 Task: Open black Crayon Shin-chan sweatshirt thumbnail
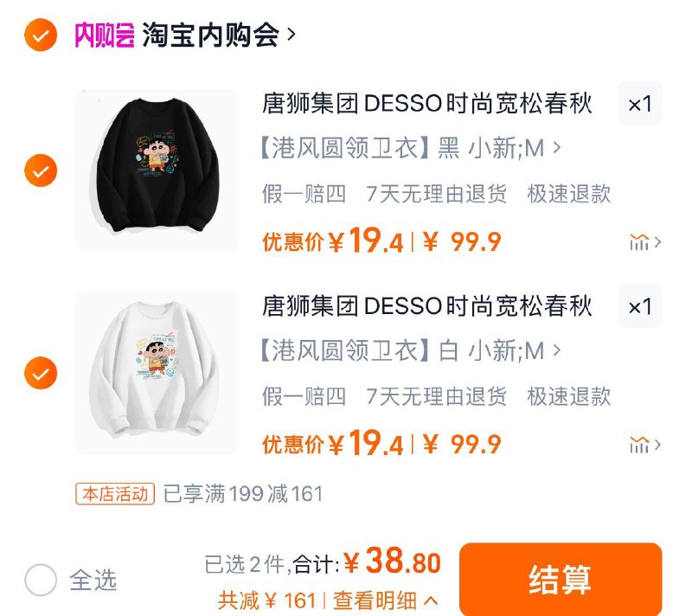coord(157,170)
